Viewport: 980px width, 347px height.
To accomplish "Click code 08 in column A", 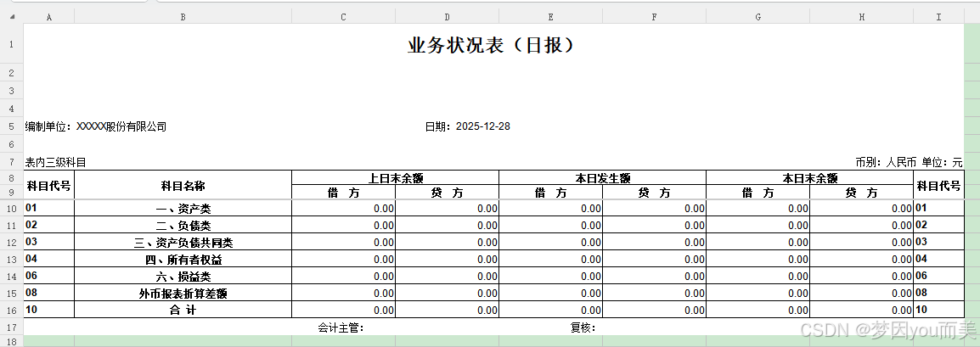I will click(49, 293).
